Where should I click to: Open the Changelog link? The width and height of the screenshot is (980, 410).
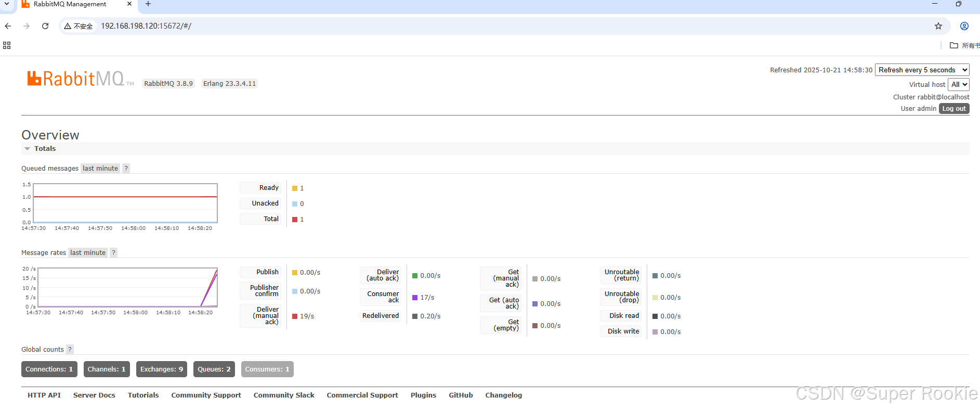tap(504, 395)
